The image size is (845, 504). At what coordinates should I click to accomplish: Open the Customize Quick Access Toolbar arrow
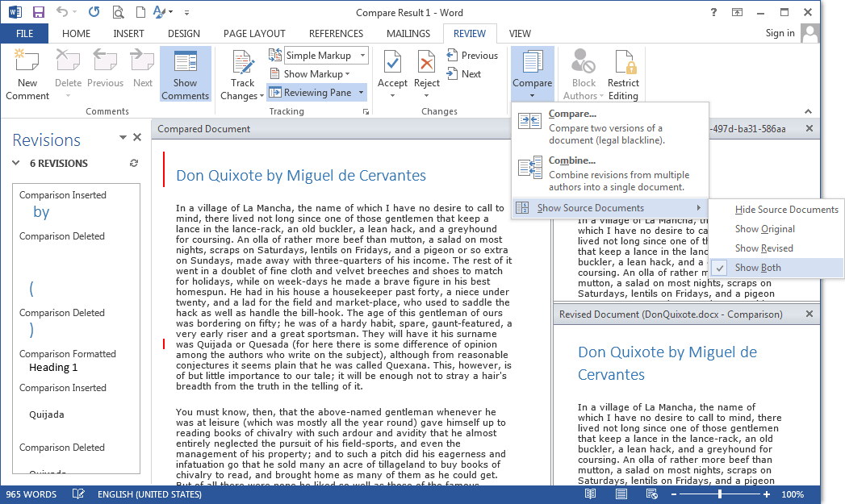click(x=186, y=12)
